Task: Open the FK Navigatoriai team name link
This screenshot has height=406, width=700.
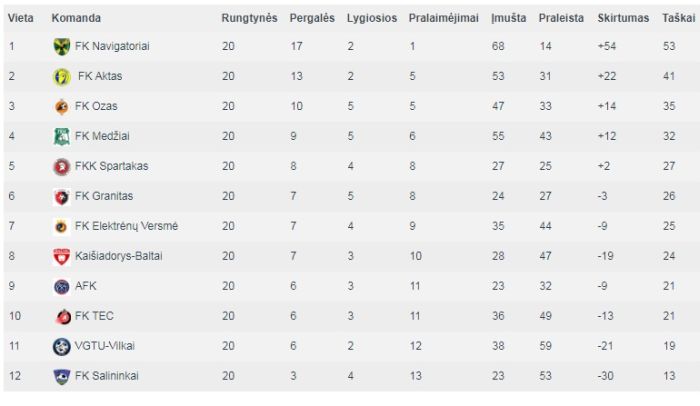Action: coord(112,46)
